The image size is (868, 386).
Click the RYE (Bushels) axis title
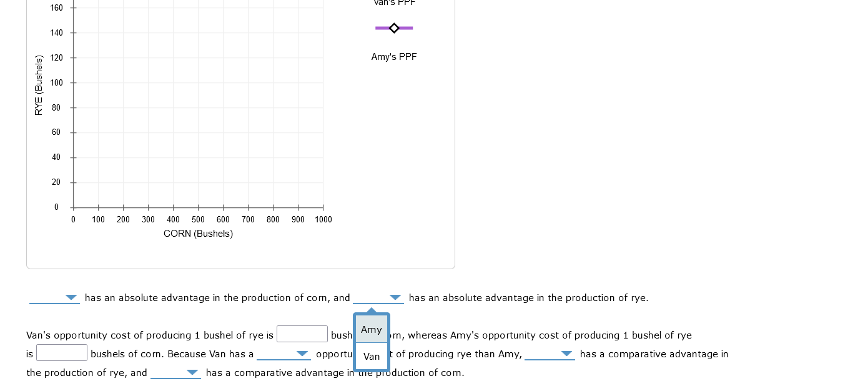point(39,86)
